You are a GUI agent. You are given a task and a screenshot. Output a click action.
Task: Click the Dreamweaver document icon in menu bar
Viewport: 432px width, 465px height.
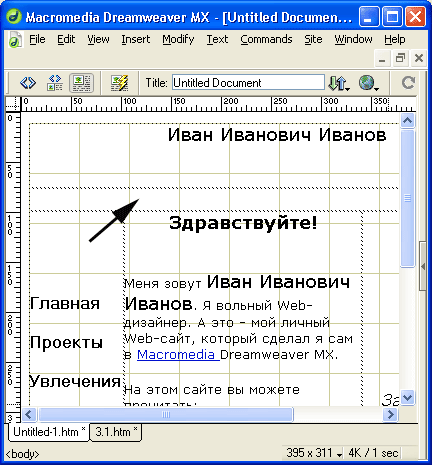point(15,39)
